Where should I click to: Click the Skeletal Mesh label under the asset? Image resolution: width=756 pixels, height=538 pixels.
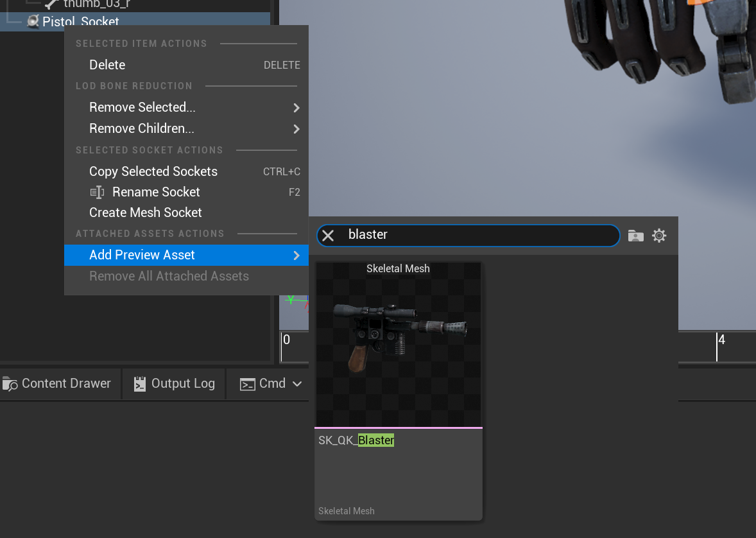point(346,511)
